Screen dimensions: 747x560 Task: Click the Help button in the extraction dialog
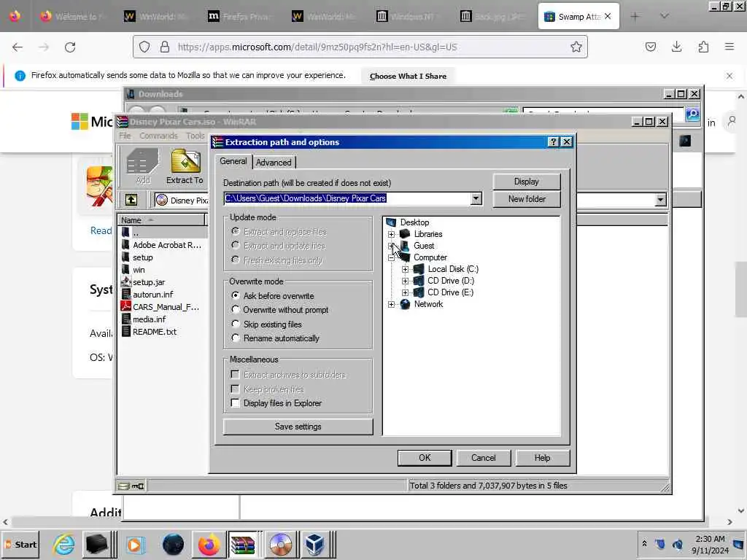tap(543, 458)
